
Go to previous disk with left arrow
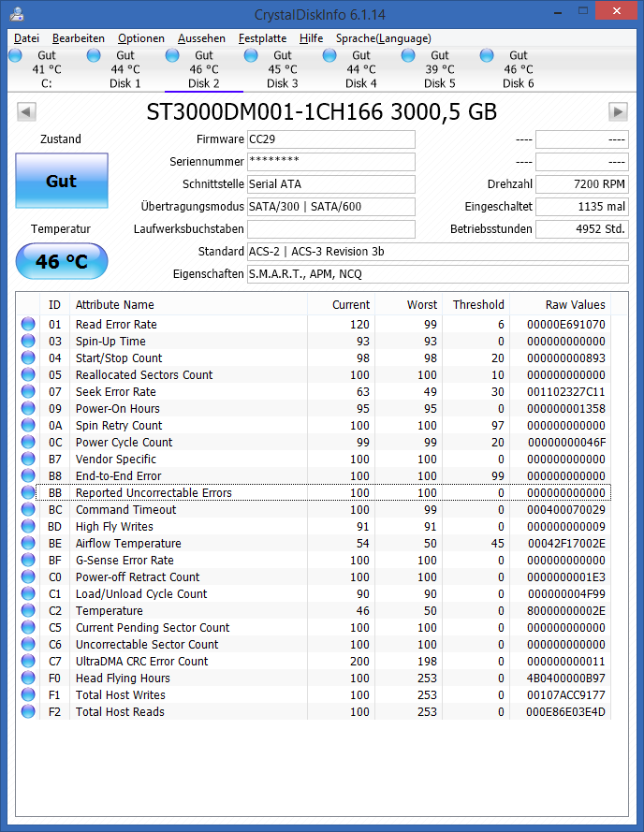click(26, 112)
